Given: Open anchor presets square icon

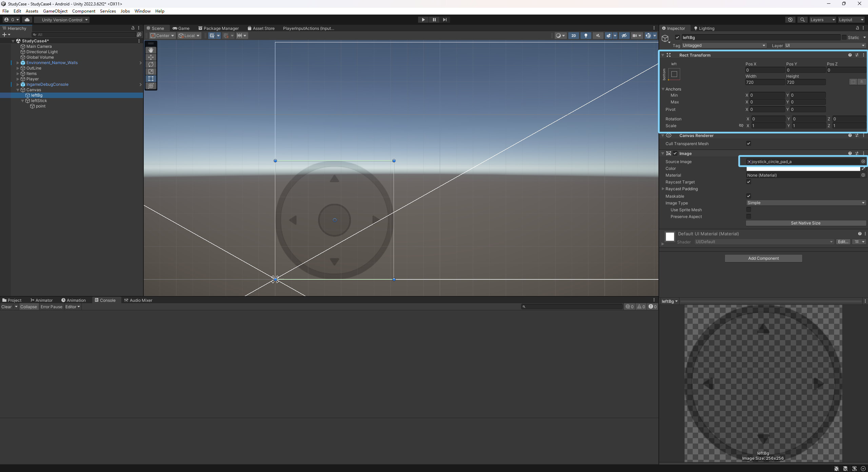Looking at the screenshot, I should [x=674, y=74].
